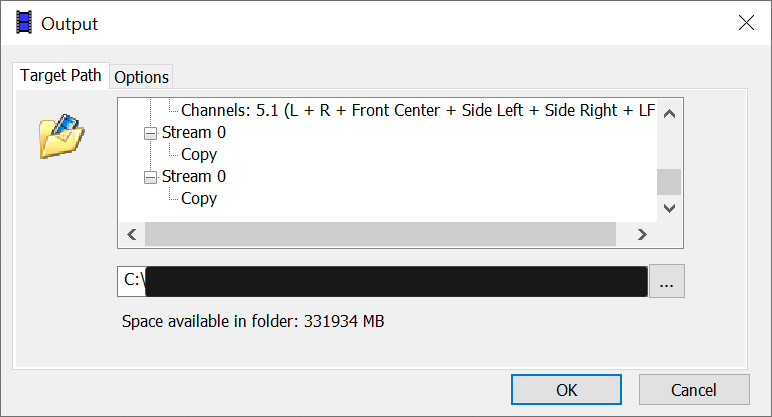
Task: Switch to the Target Path tab
Action: [x=60, y=76]
